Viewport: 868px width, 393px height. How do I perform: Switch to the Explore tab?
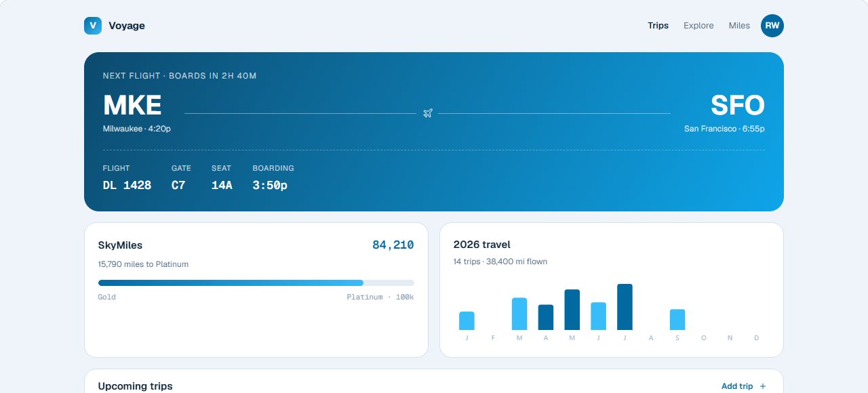(x=698, y=26)
